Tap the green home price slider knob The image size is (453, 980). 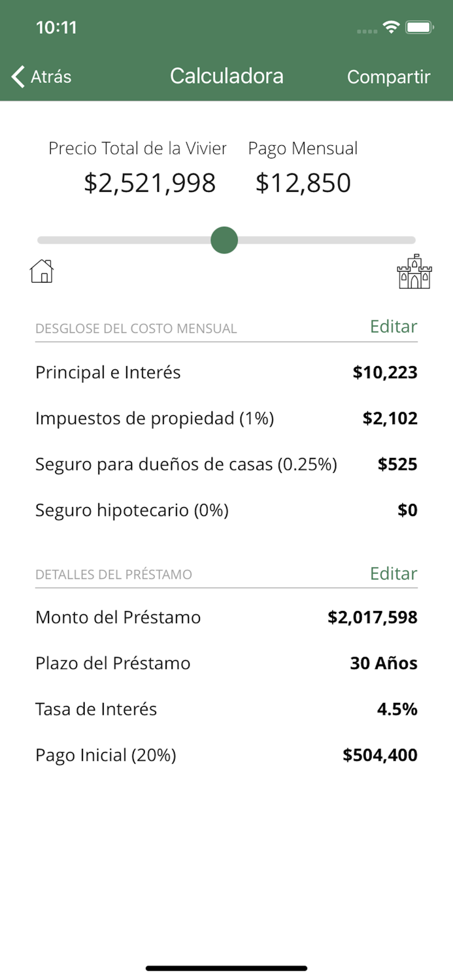pos(224,240)
